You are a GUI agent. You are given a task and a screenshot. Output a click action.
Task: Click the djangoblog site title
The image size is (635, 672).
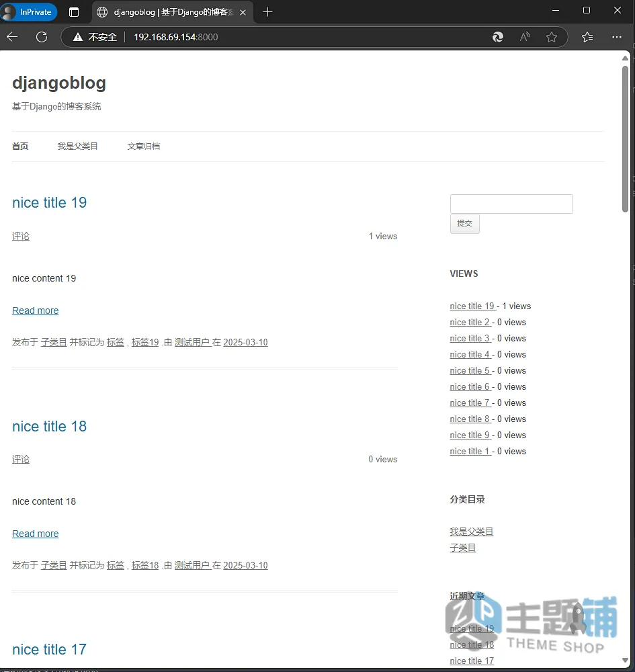59,83
